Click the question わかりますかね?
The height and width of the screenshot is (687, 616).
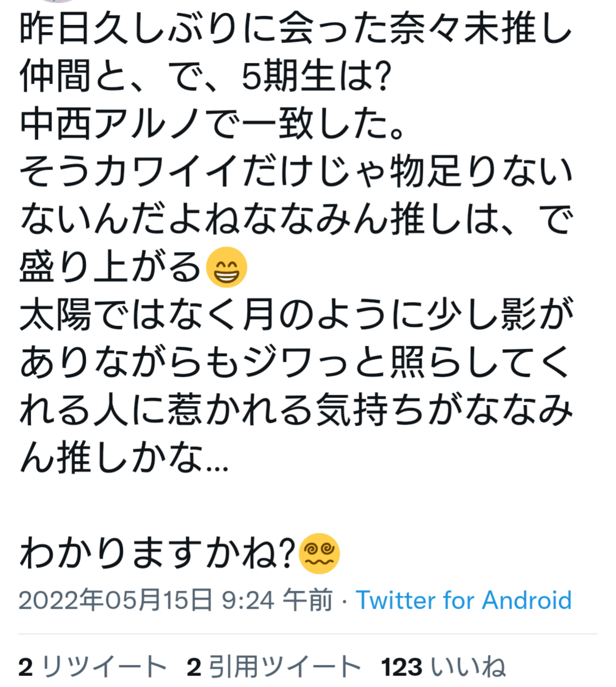click(157, 554)
